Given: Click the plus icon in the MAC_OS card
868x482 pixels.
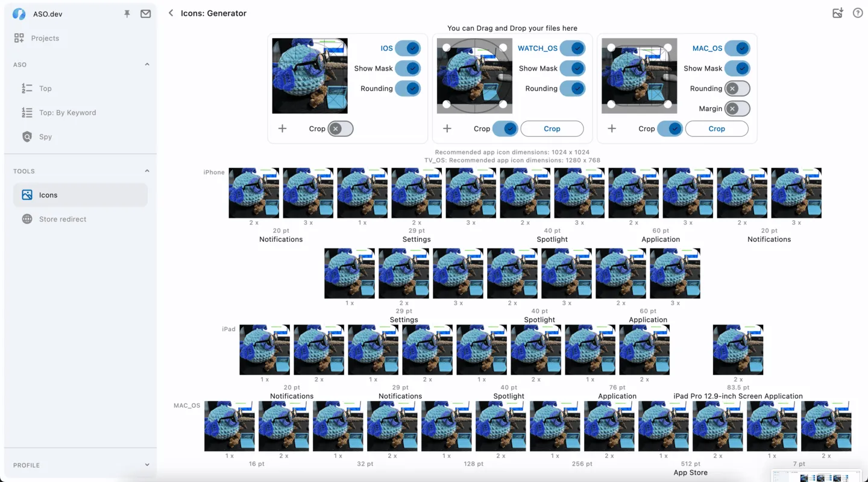Looking at the screenshot, I should coord(611,128).
